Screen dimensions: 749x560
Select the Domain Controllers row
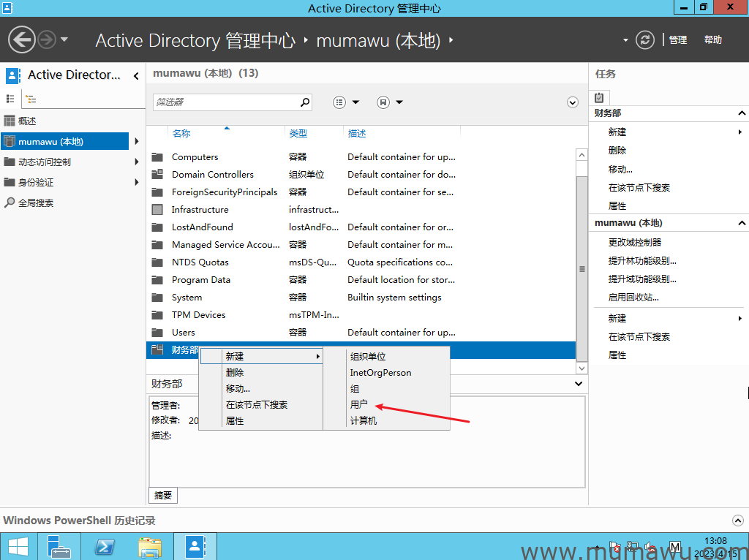click(x=361, y=175)
